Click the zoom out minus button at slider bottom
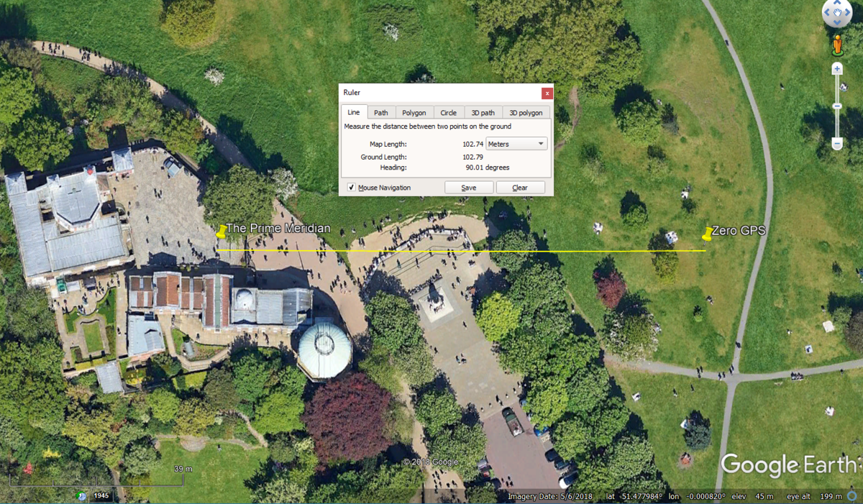 pos(837,144)
